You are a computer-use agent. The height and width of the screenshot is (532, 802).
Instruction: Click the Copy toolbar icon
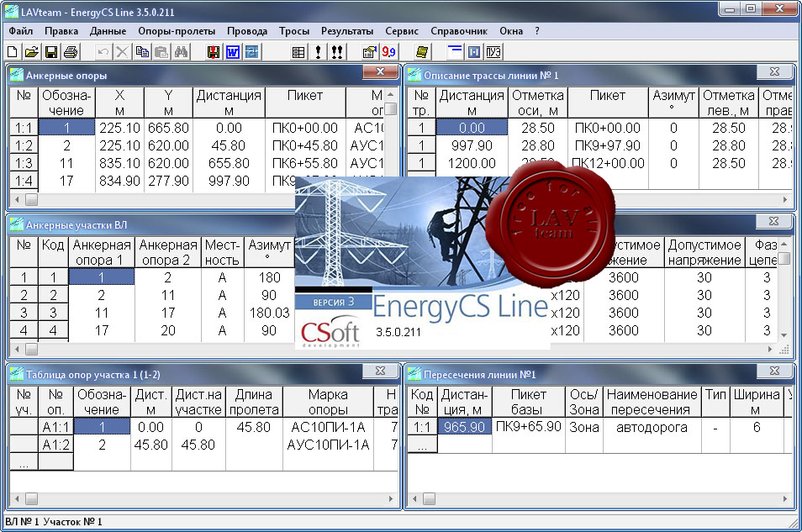(142, 51)
